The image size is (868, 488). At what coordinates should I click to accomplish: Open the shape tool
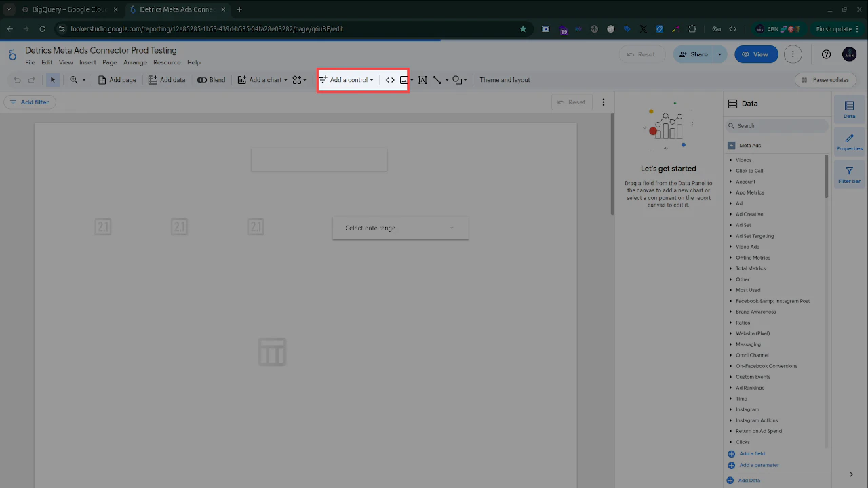[458, 79]
